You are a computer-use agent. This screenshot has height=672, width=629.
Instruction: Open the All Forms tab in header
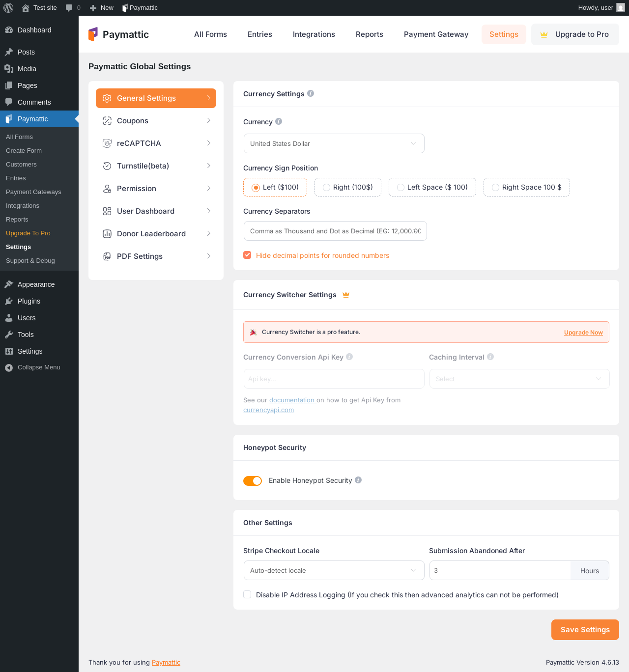click(210, 34)
